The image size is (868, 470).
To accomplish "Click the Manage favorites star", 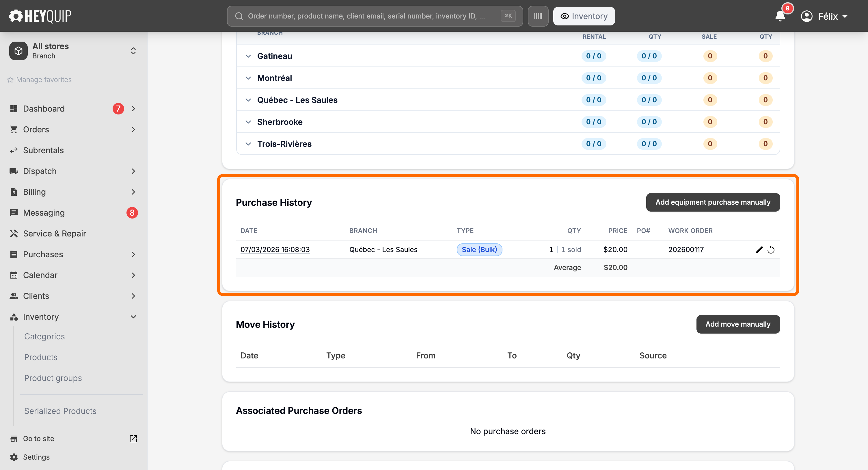I will click(x=10, y=79).
